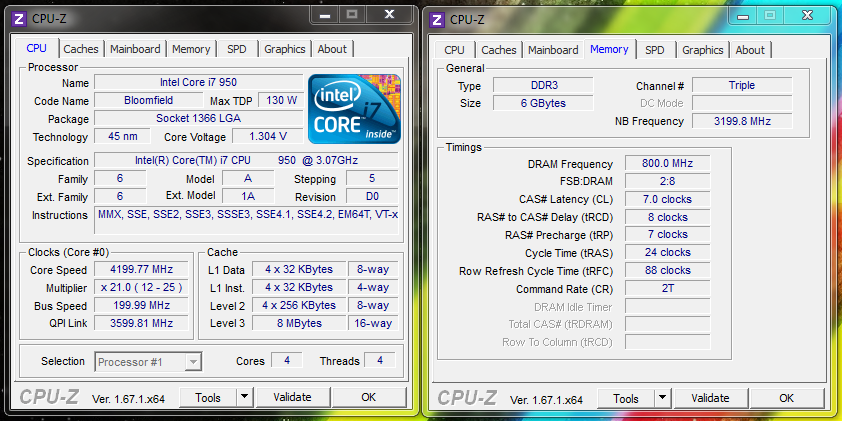Click the memory Size value '6 GBytes'

tap(543, 103)
